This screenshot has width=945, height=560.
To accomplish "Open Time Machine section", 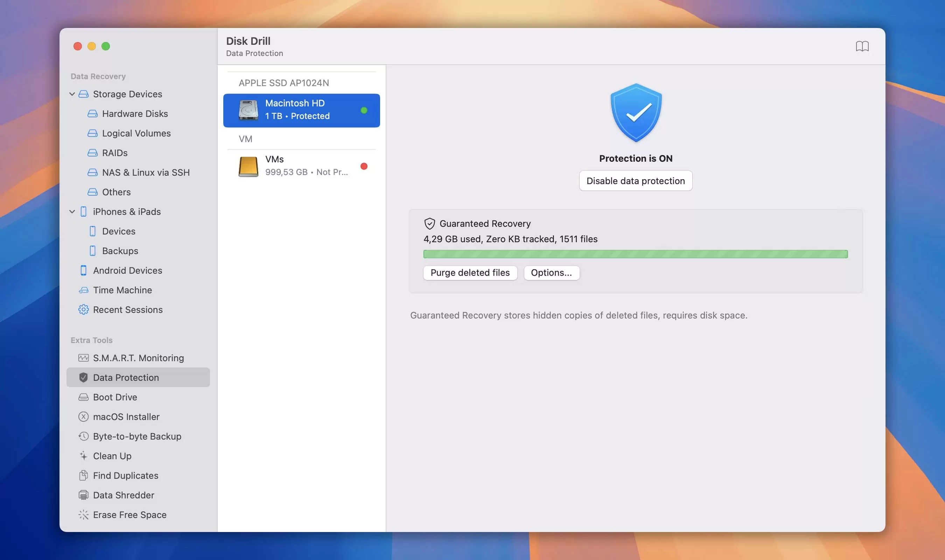I will coord(122,290).
